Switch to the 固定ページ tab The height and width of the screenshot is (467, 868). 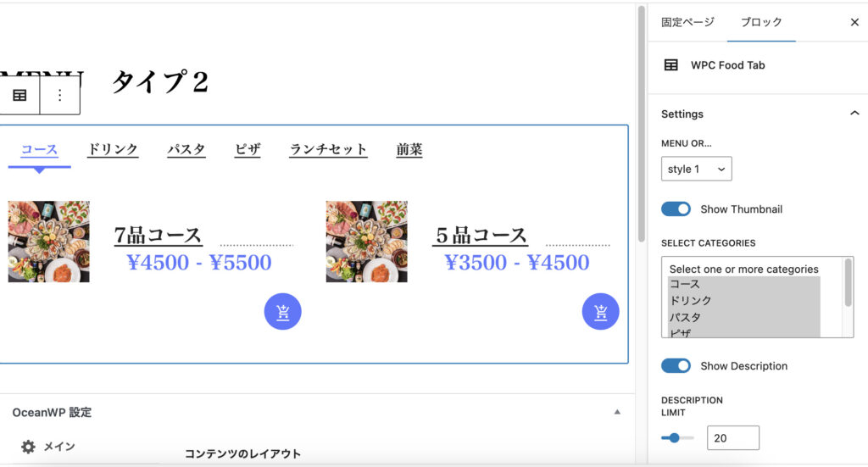[687, 23]
